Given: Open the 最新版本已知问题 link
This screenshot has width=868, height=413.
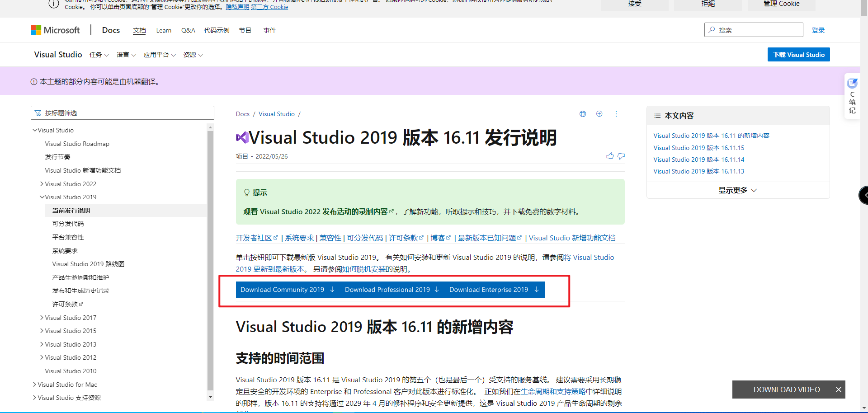Looking at the screenshot, I should point(490,238).
